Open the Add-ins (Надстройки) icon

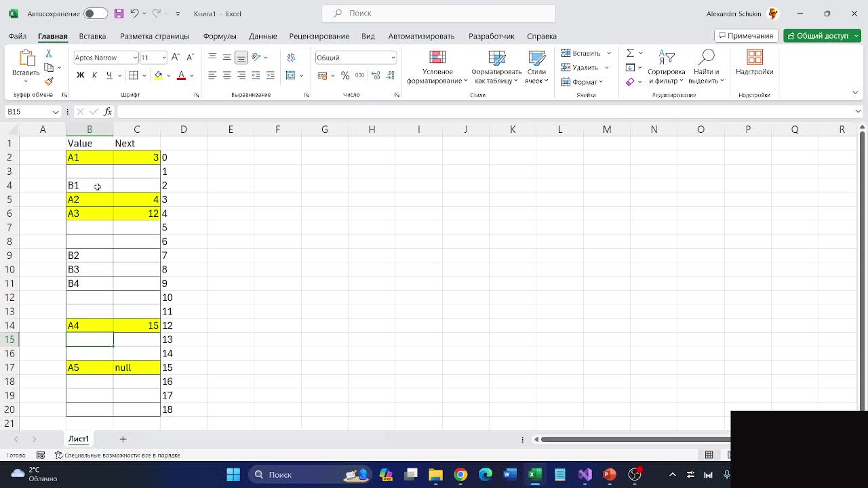[x=755, y=62]
